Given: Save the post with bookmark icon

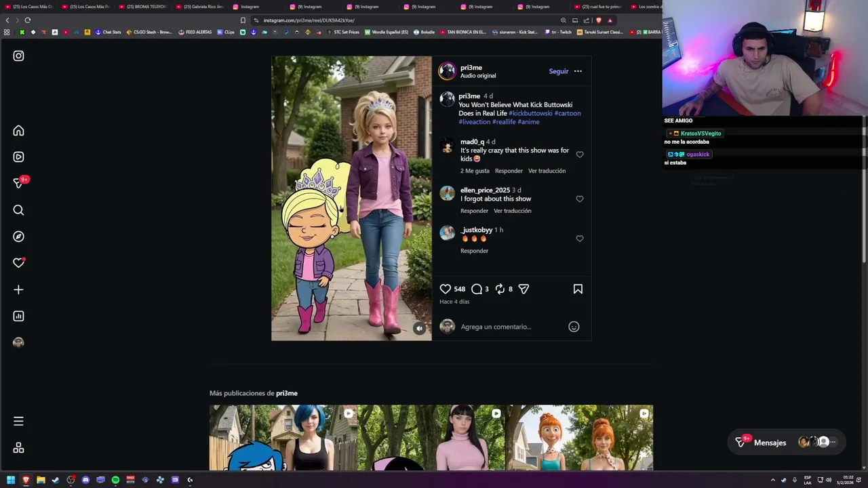Looking at the screenshot, I should (578, 289).
